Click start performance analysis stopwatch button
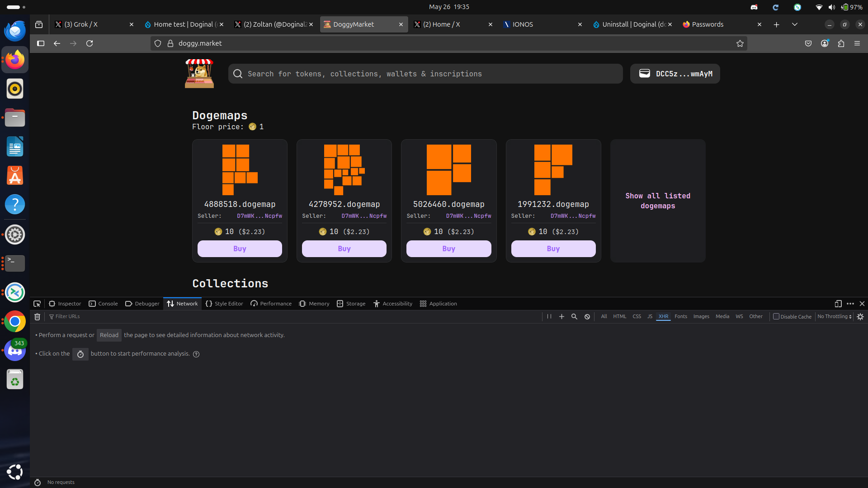Screen dimensions: 868x488 (x=80, y=354)
